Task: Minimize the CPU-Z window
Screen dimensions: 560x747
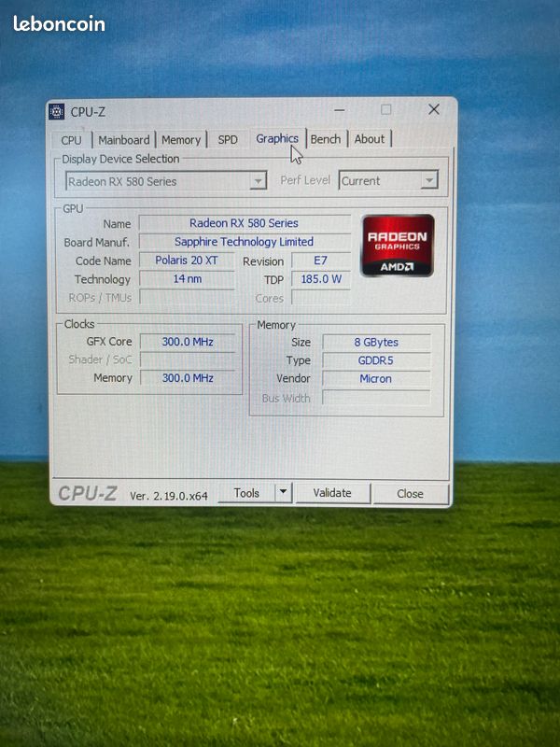Action: [x=339, y=110]
